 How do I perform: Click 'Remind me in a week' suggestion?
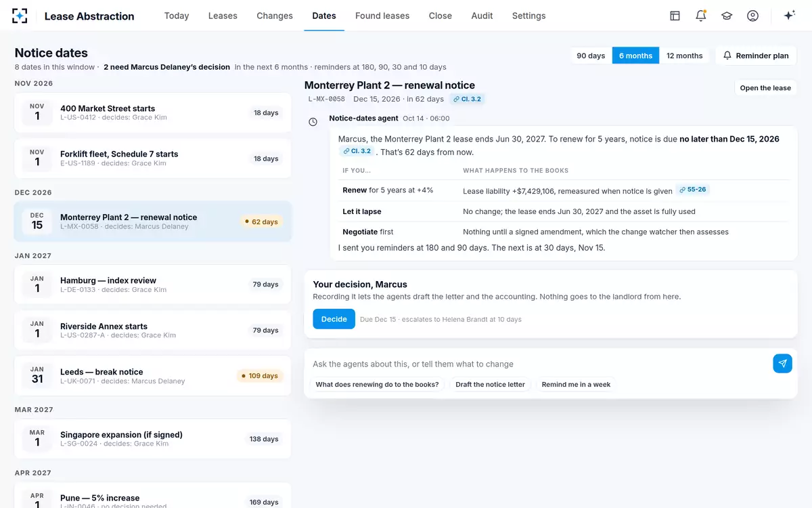click(576, 384)
